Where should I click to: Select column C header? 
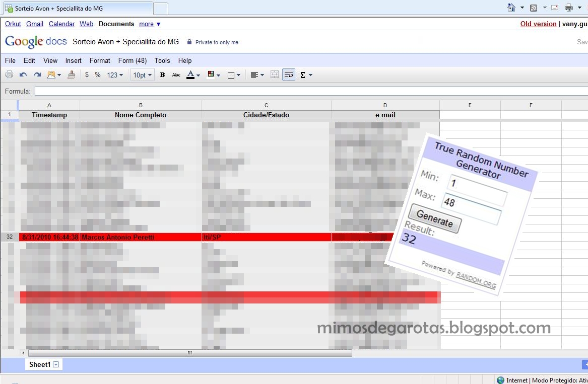266,105
